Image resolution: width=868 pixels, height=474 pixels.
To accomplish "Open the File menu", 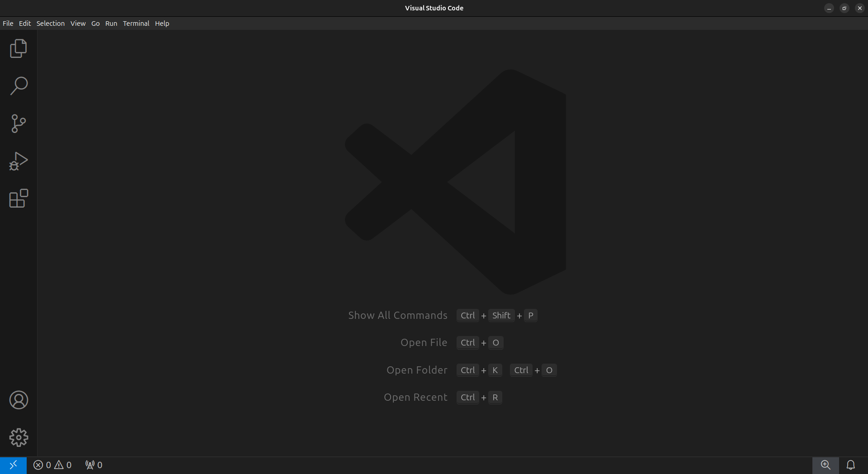I will pos(8,24).
